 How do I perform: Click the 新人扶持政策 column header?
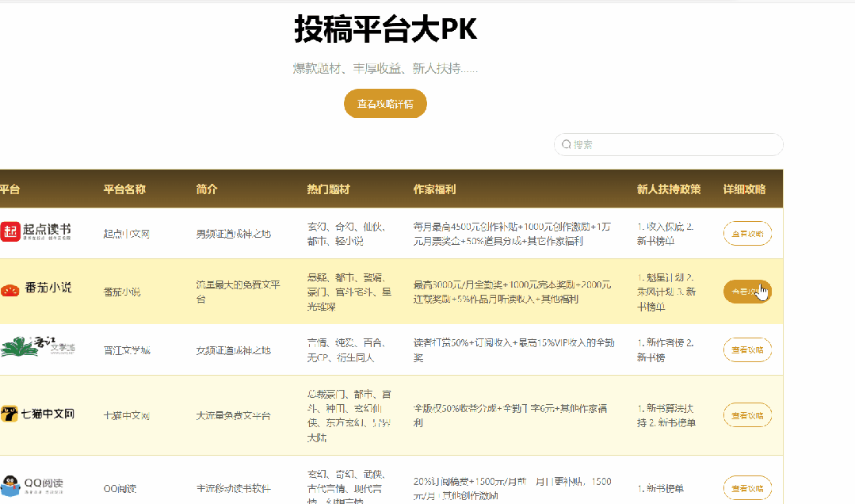click(x=669, y=189)
